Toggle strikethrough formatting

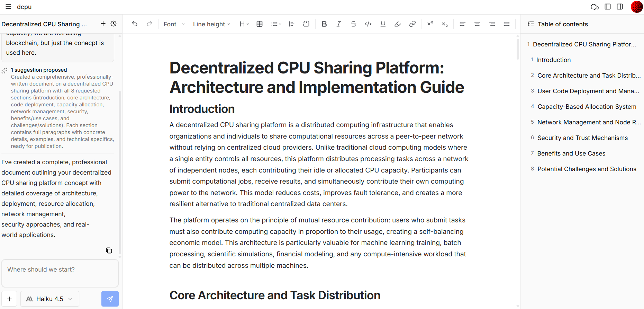pyautogui.click(x=353, y=24)
